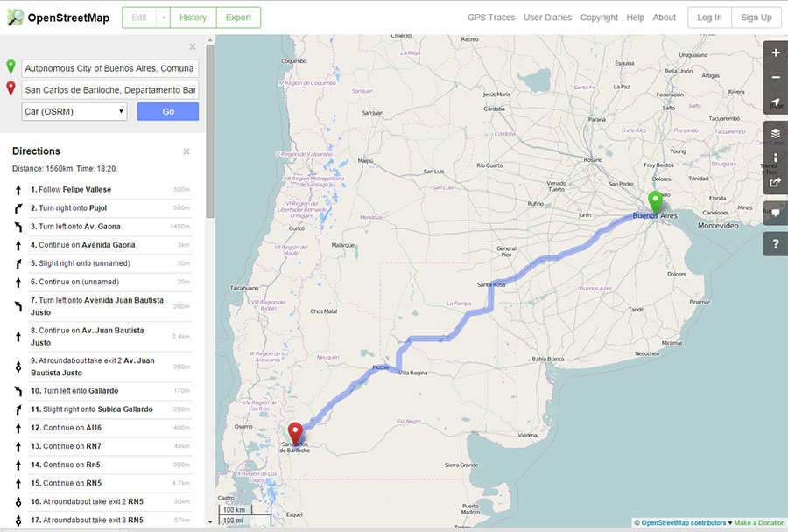Open the map key info button
Viewport: 788px width, 532px height.
coord(776,157)
